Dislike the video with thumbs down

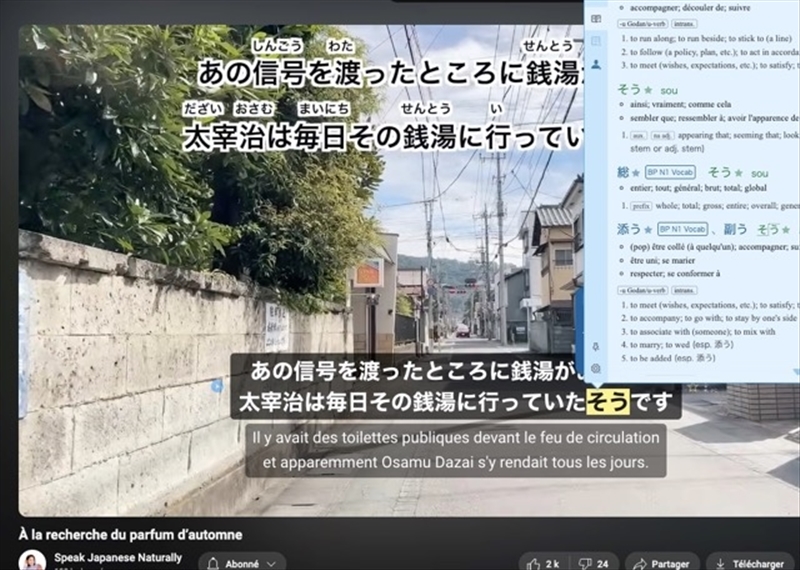tap(594, 563)
